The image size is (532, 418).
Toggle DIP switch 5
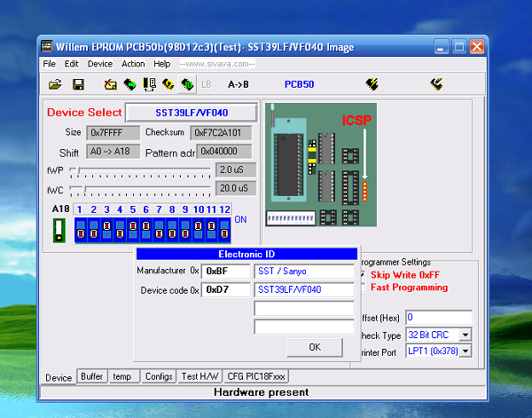(x=133, y=230)
